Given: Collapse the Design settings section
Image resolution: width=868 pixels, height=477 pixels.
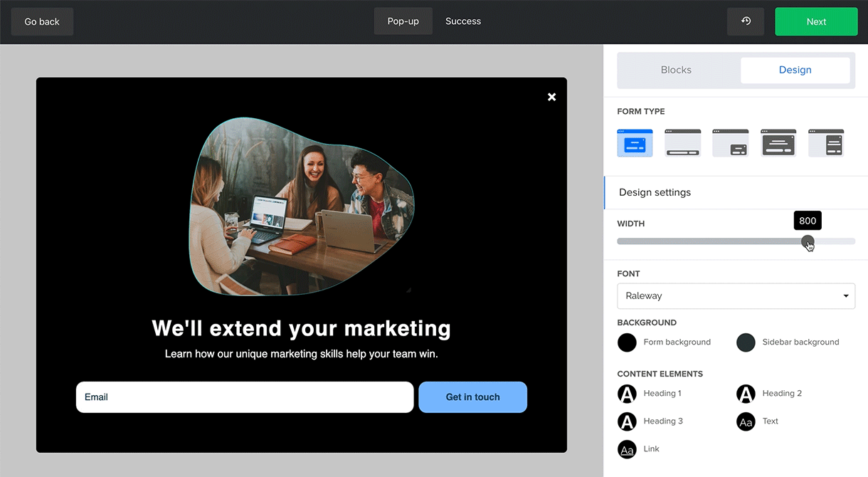Looking at the screenshot, I should tap(654, 192).
